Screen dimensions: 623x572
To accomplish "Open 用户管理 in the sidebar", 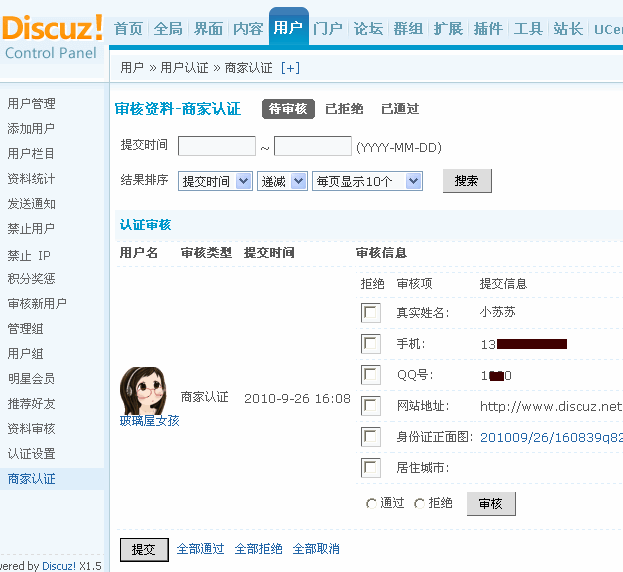I will (x=32, y=104).
